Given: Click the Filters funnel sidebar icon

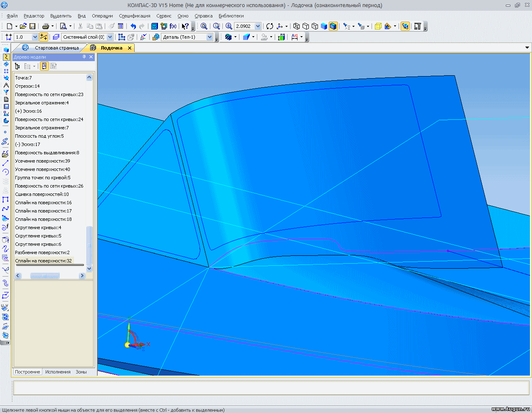Looking at the screenshot, I should tap(6, 92).
